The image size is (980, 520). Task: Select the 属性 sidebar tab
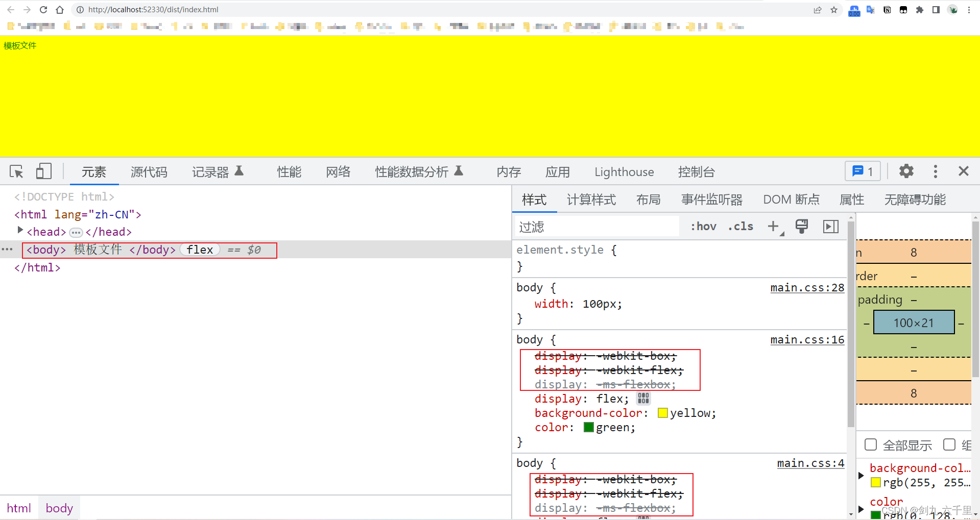click(852, 200)
